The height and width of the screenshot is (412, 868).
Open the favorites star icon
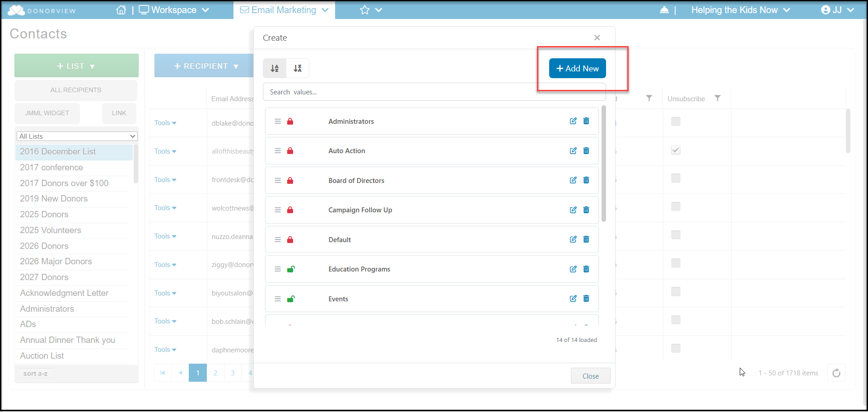[365, 10]
